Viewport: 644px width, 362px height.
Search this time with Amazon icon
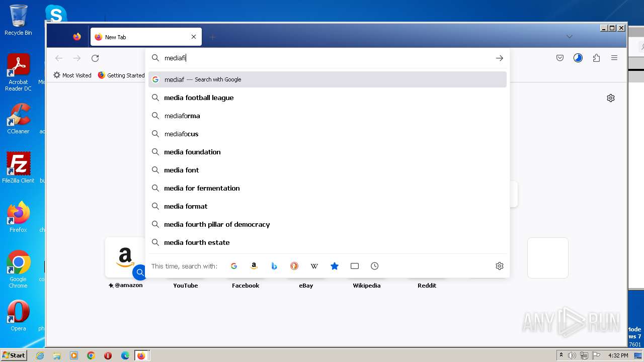[x=254, y=266]
